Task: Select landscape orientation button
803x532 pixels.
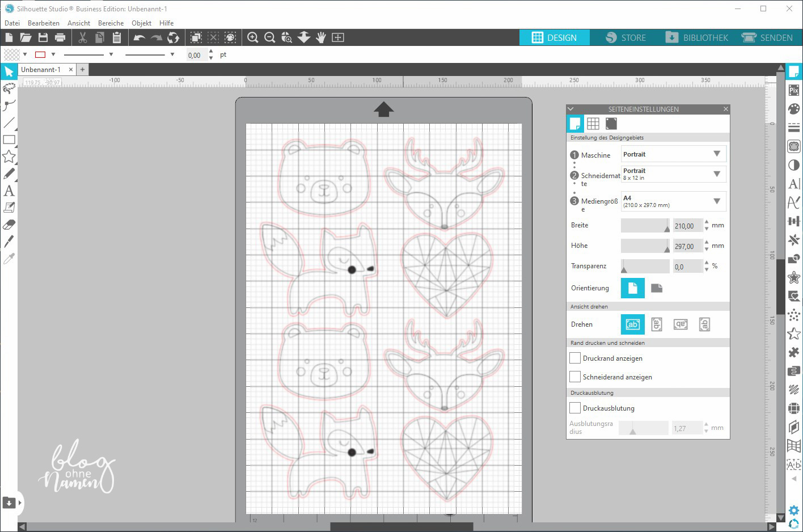Action: [x=657, y=288]
